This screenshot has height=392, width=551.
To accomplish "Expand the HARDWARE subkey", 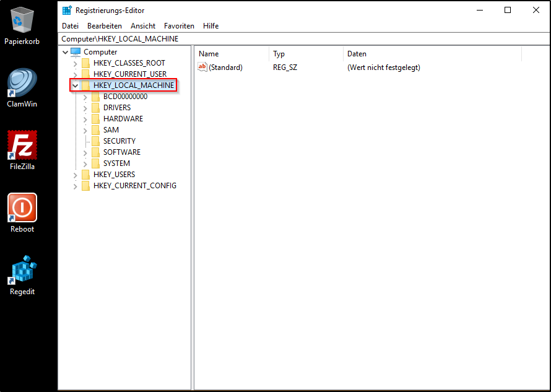I will click(85, 120).
